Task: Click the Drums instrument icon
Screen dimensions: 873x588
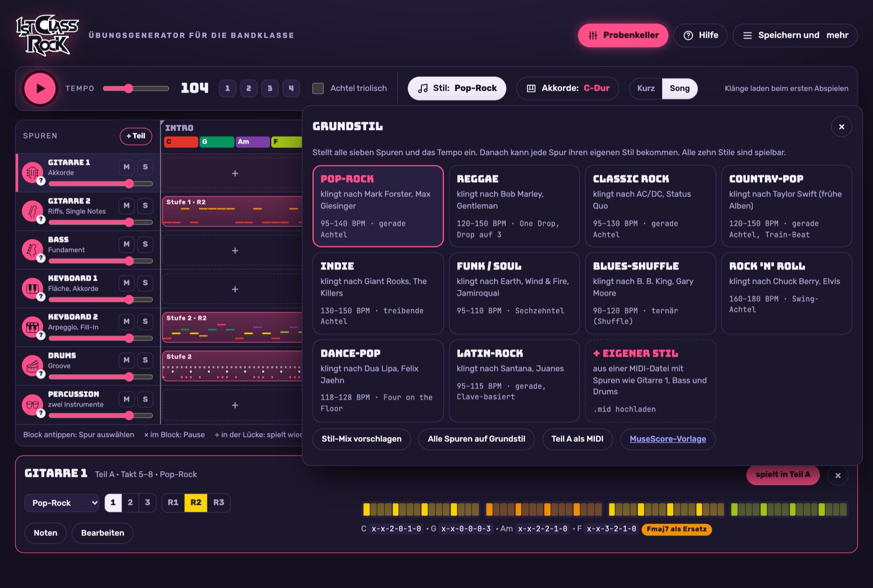Action: tap(32, 366)
